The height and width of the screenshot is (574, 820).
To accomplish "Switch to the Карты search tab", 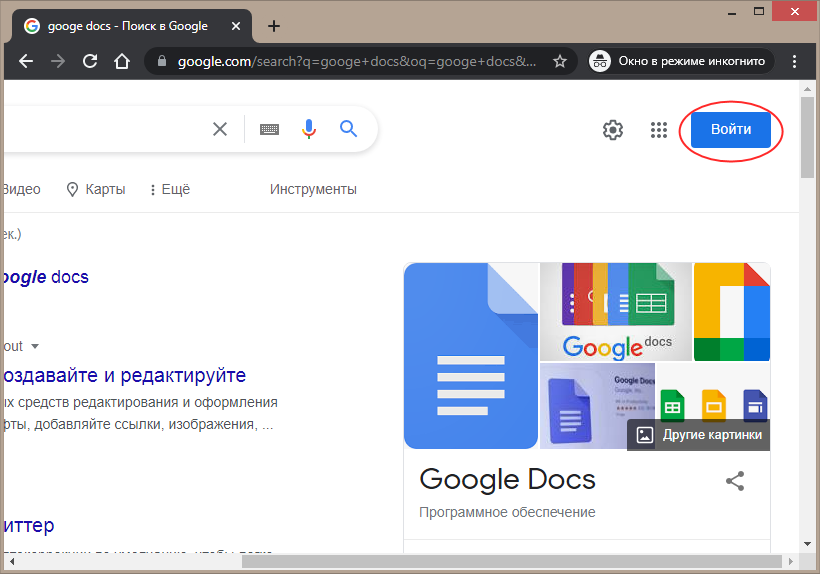I will 96,189.
